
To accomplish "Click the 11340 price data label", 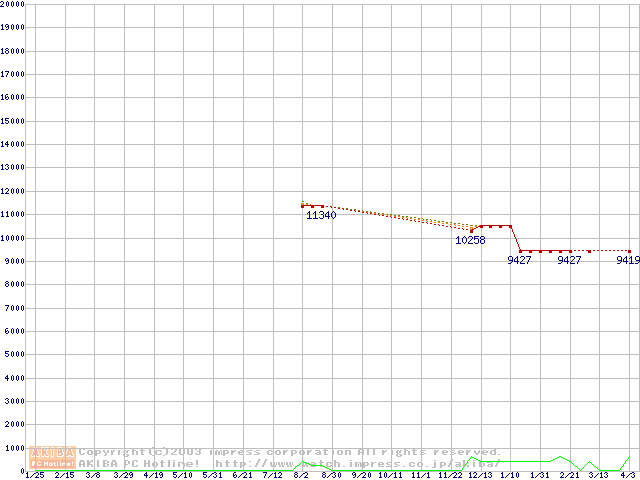I will (321, 215).
